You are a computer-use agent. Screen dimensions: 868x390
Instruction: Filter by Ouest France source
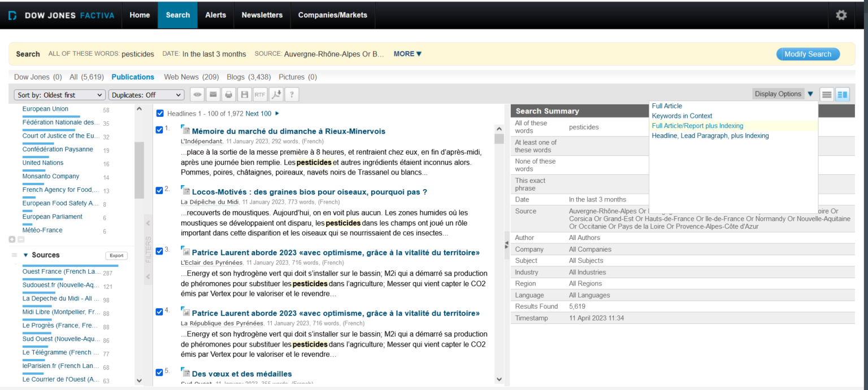62,271
